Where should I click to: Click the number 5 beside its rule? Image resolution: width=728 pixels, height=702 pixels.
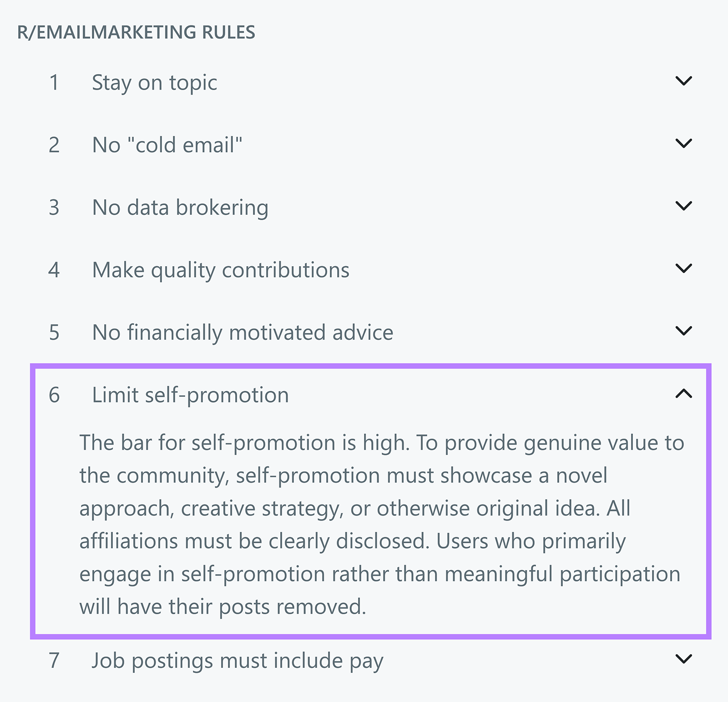tap(55, 333)
